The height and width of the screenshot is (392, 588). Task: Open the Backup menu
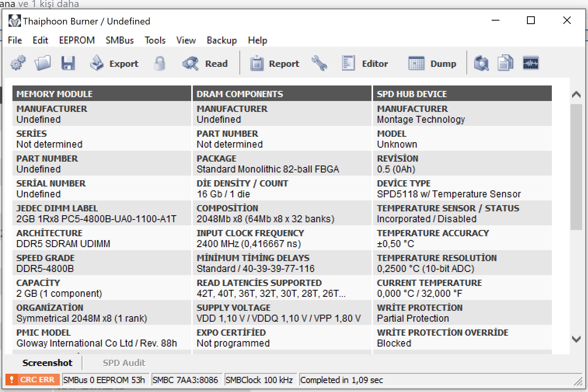click(x=222, y=40)
